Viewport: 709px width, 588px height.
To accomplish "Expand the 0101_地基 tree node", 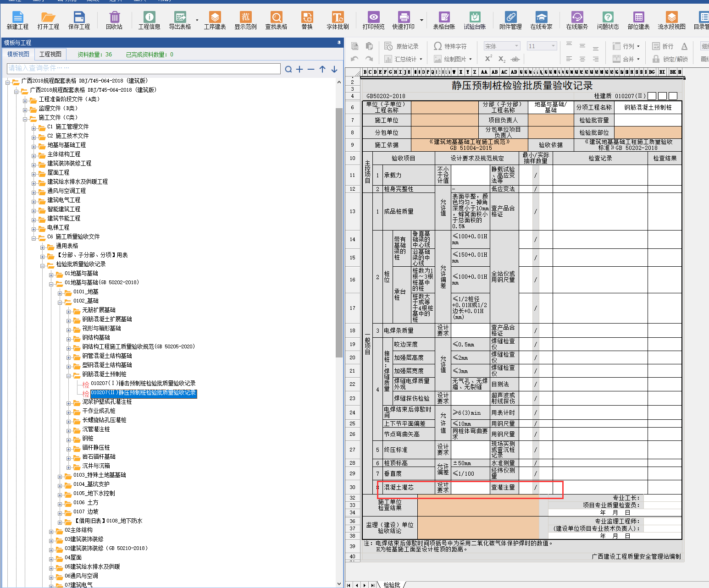I will point(60,293).
